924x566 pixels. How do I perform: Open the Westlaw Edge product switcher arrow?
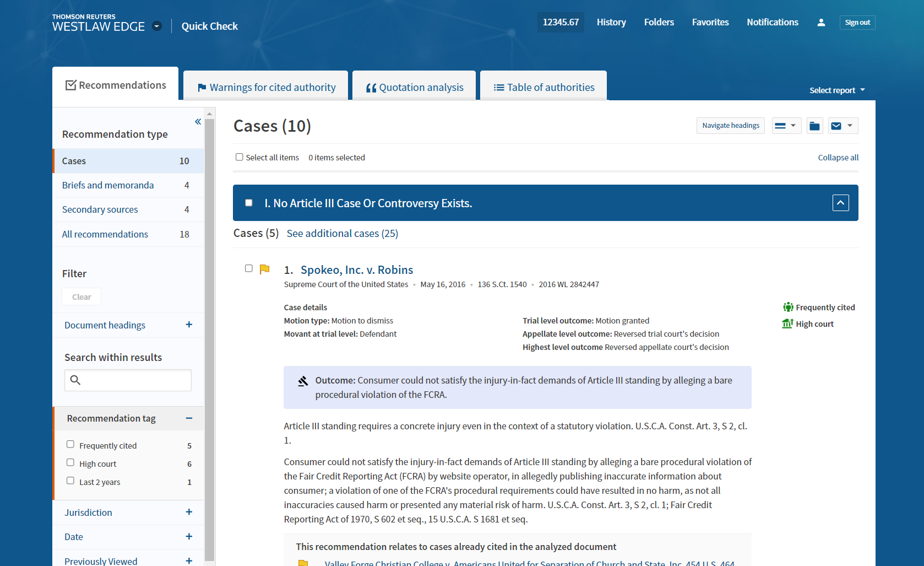pyautogui.click(x=157, y=26)
